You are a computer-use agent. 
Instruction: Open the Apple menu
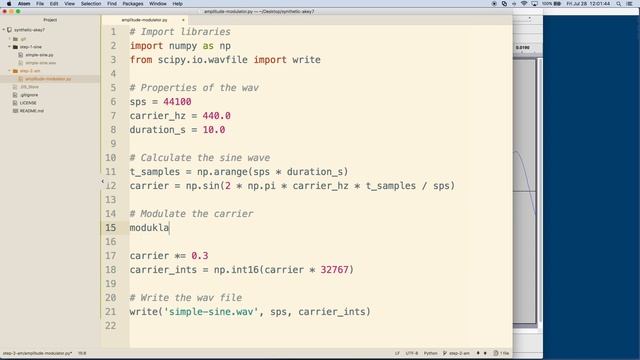9,4
